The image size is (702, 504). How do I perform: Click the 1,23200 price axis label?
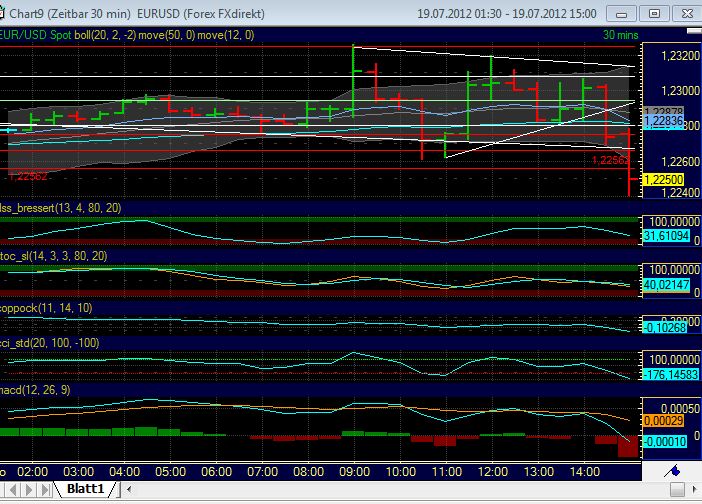[x=680, y=56]
